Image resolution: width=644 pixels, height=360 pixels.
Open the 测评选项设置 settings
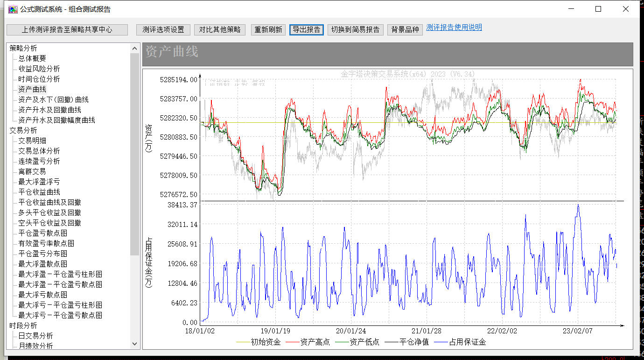tap(163, 29)
